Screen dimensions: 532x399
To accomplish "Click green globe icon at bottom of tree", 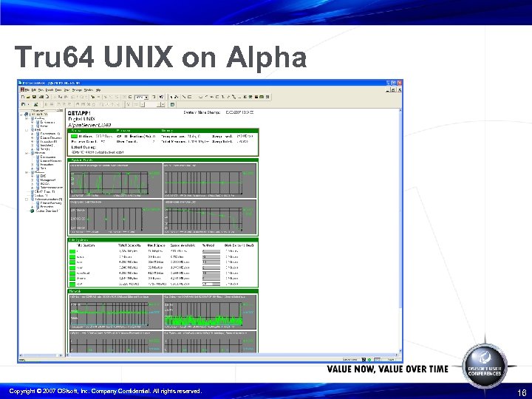I will (x=33, y=211).
